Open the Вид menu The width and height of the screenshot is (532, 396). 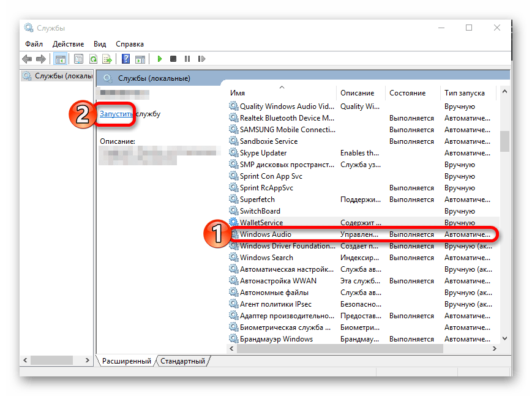100,44
